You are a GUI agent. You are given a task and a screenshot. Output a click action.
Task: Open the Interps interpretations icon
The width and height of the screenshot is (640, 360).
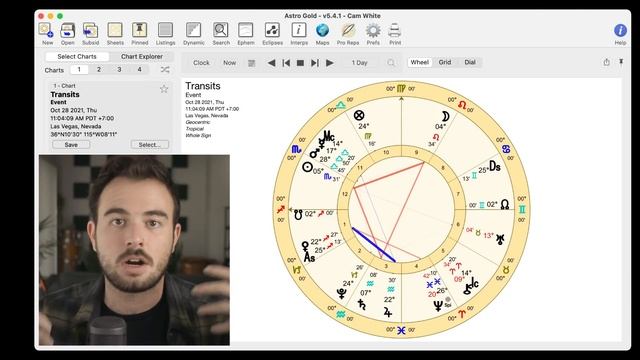click(x=299, y=30)
